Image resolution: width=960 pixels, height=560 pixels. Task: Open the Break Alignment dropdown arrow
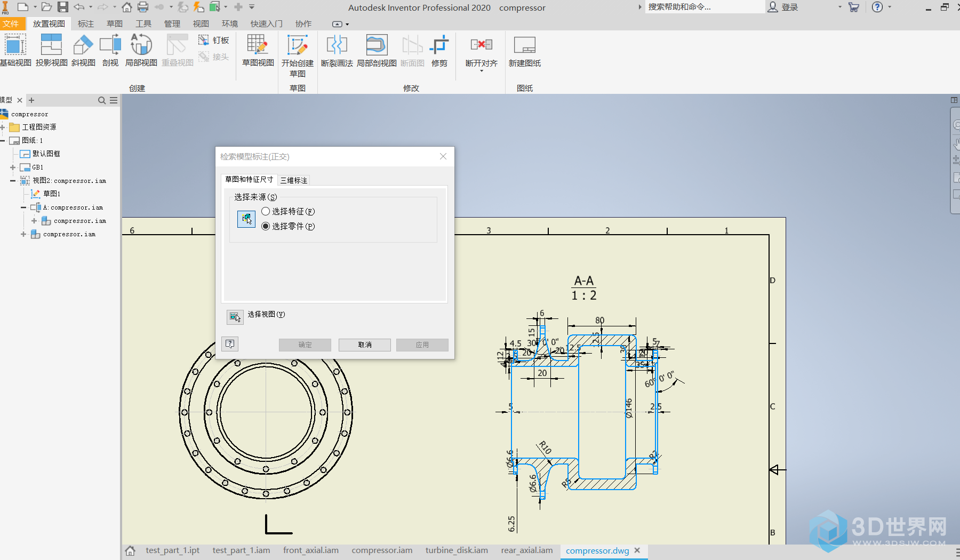click(x=482, y=71)
